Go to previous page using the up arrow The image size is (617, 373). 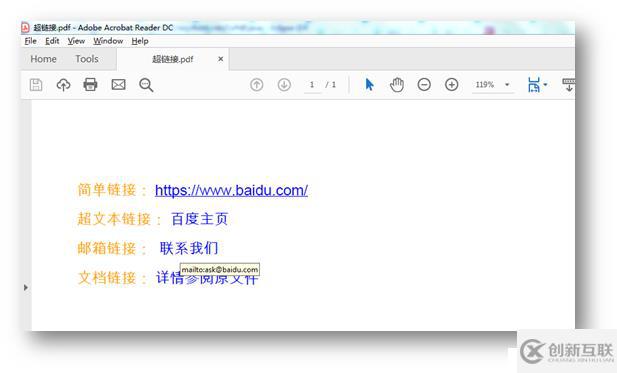click(x=257, y=85)
